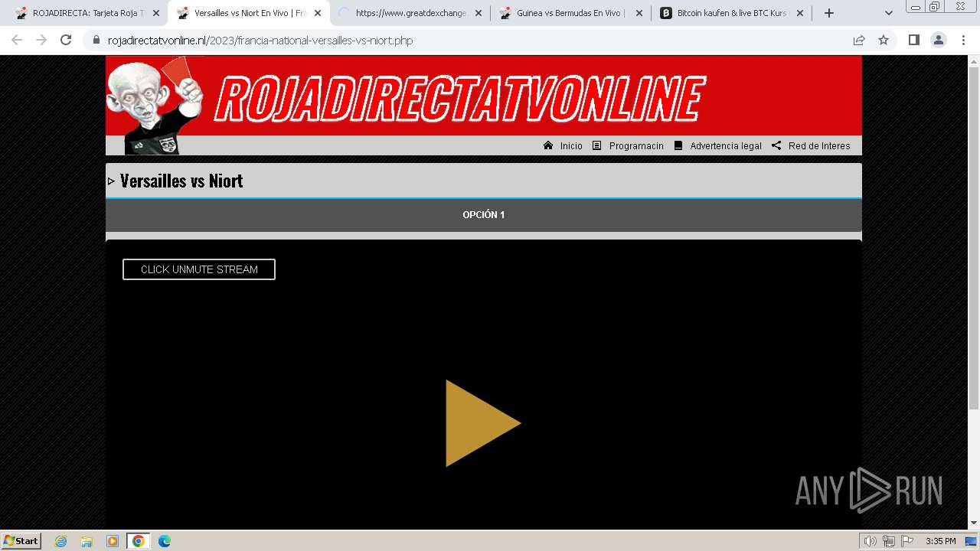Play the video with the large play arrow

point(483,423)
